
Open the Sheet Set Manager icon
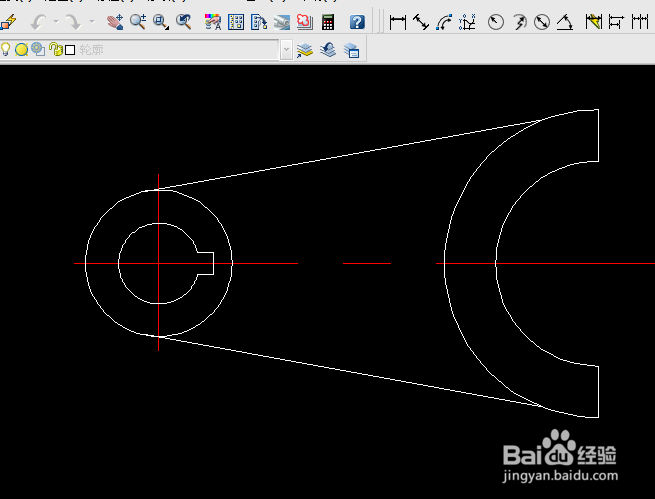coord(282,22)
